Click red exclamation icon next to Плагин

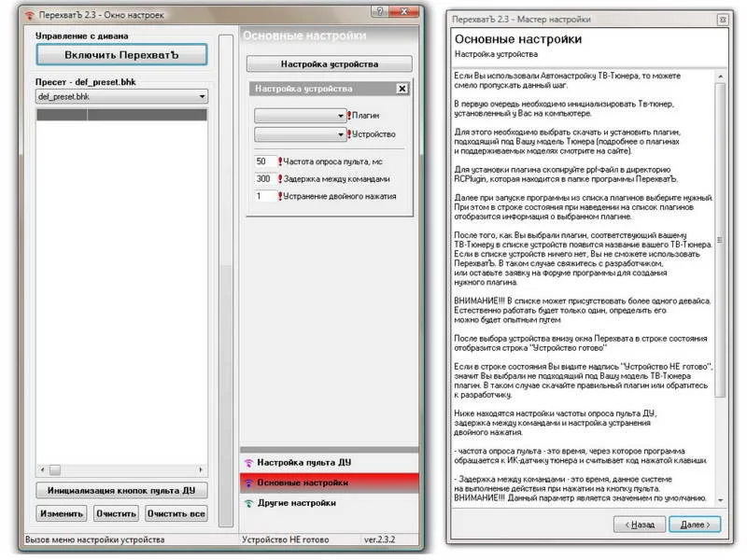coord(349,115)
